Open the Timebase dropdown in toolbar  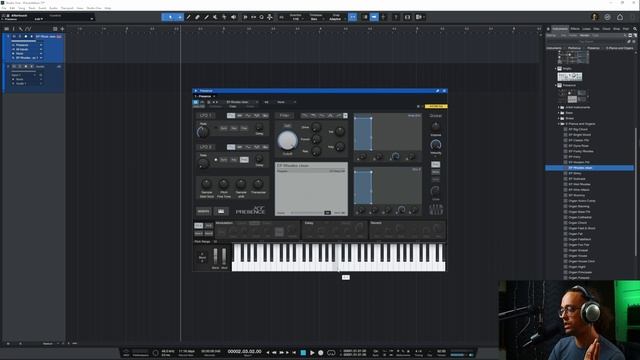pos(316,18)
